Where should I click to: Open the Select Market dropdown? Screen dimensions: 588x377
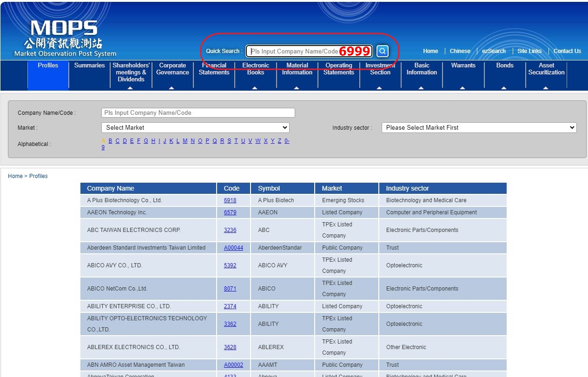point(195,127)
